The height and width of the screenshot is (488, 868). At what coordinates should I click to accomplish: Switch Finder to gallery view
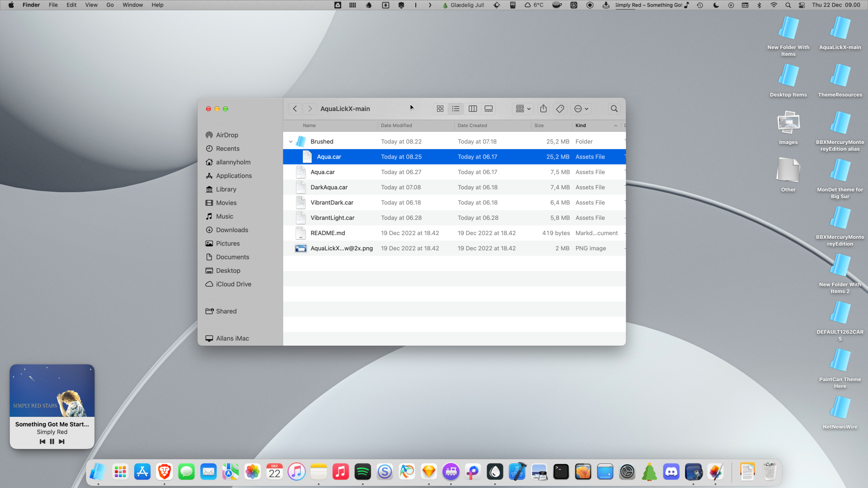coord(489,109)
